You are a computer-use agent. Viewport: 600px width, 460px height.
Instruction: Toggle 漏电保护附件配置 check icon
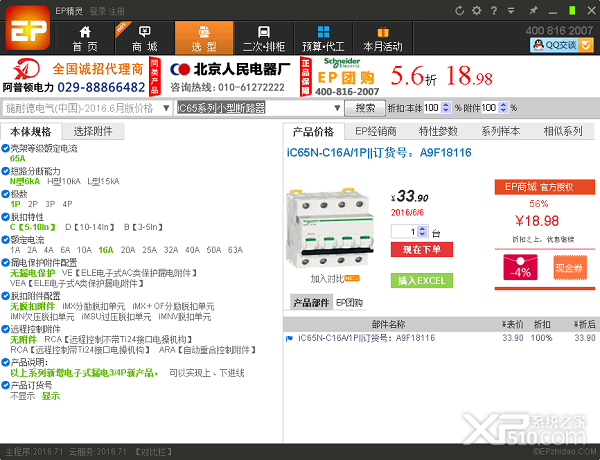pos(5,263)
